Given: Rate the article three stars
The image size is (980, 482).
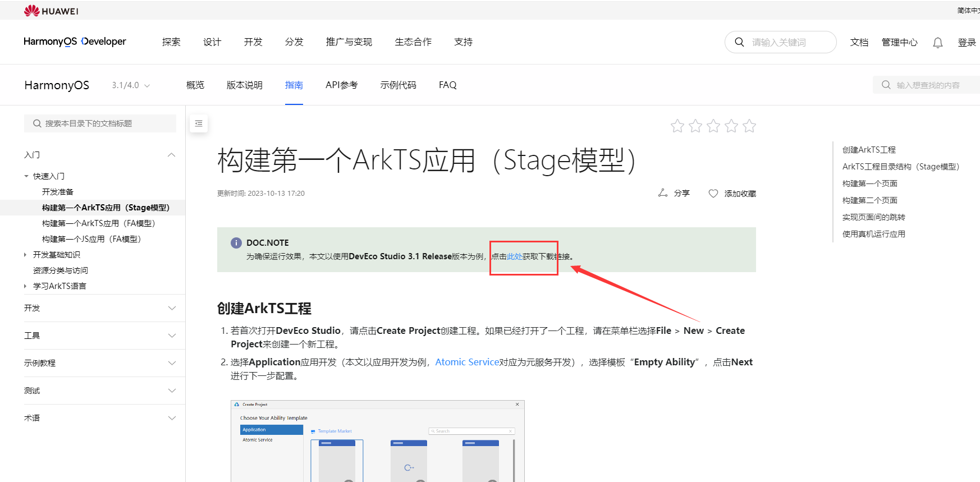Looking at the screenshot, I should click(x=713, y=126).
